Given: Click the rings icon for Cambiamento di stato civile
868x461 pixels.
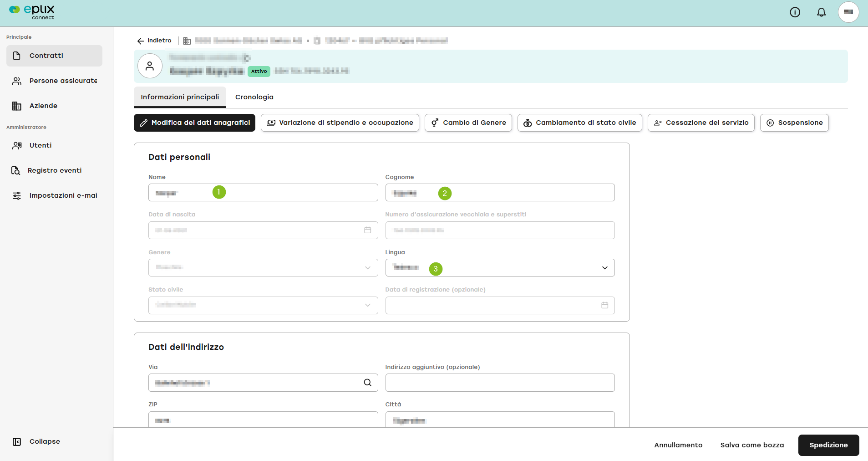Looking at the screenshot, I should pyautogui.click(x=528, y=123).
